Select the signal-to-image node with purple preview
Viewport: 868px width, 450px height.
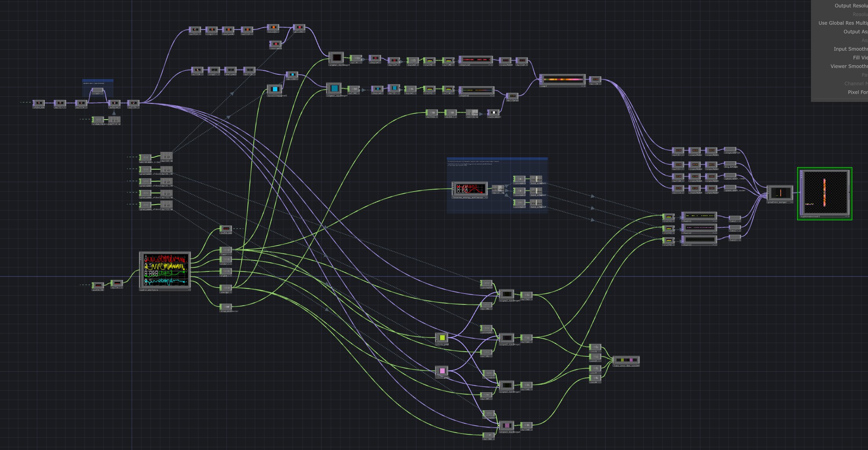coord(506,426)
